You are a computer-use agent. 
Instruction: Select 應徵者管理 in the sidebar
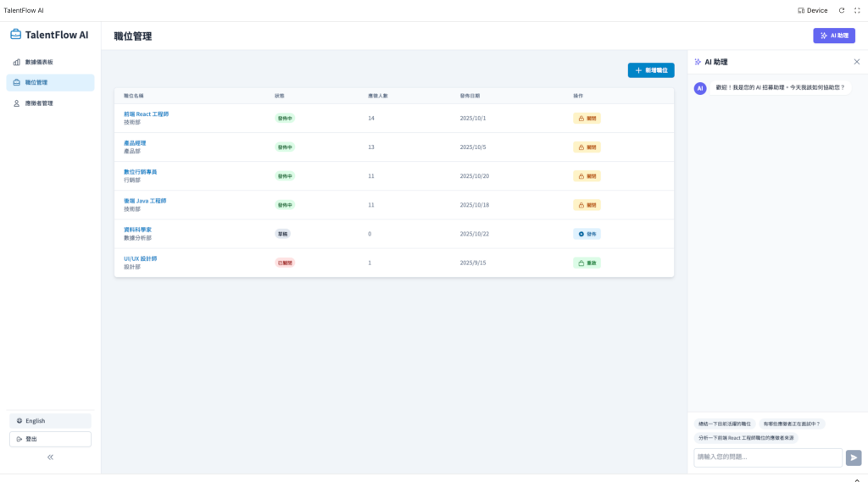coord(50,103)
